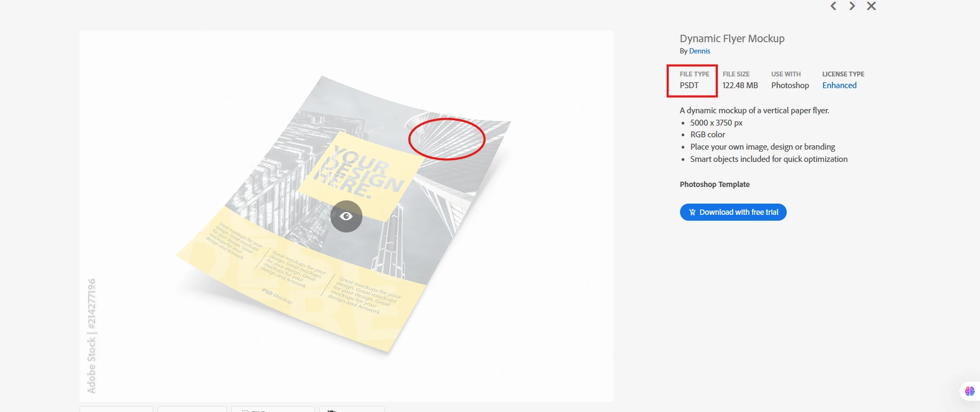The image size is (980, 412).
Task: Click Download with free trial button
Action: pyautogui.click(x=733, y=212)
